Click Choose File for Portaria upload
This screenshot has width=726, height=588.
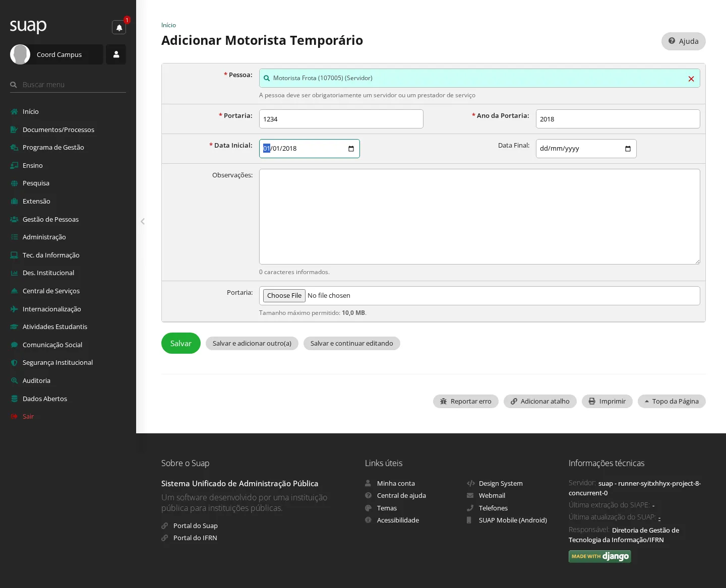click(284, 296)
